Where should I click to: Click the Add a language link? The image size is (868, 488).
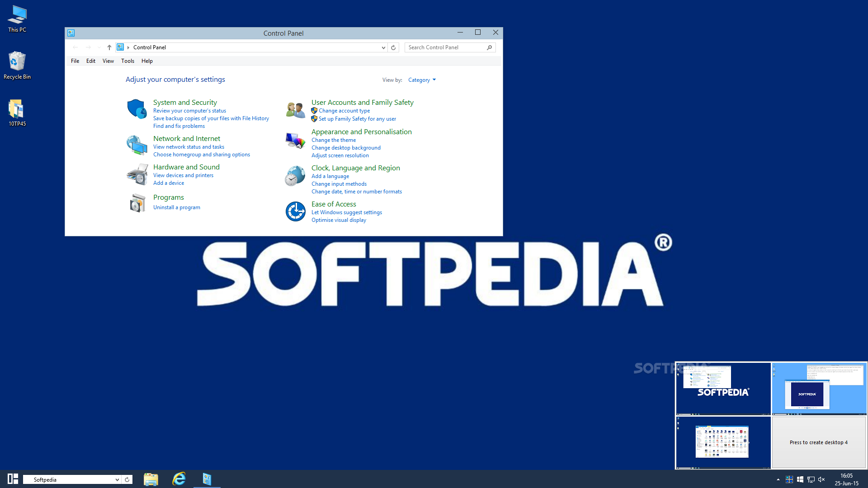point(330,176)
